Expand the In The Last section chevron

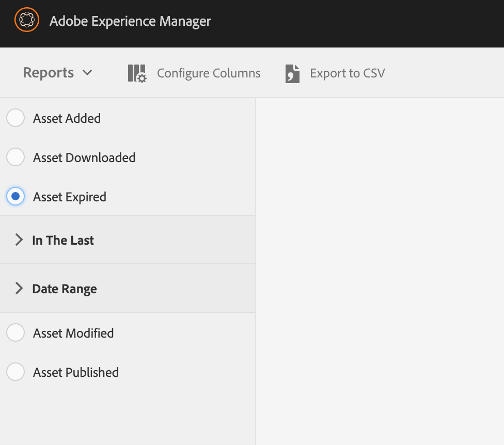click(19, 240)
